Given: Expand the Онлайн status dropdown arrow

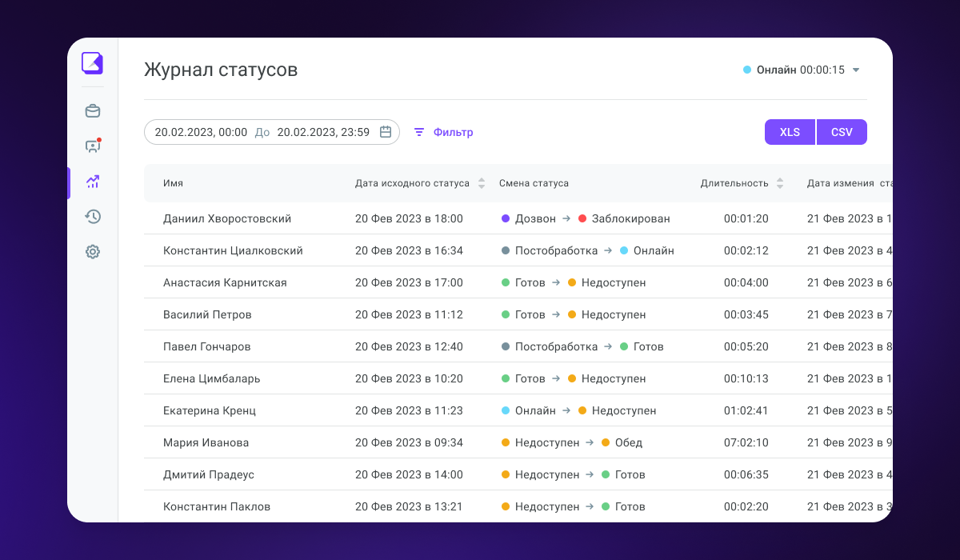Looking at the screenshot, I should coord(856,70).
